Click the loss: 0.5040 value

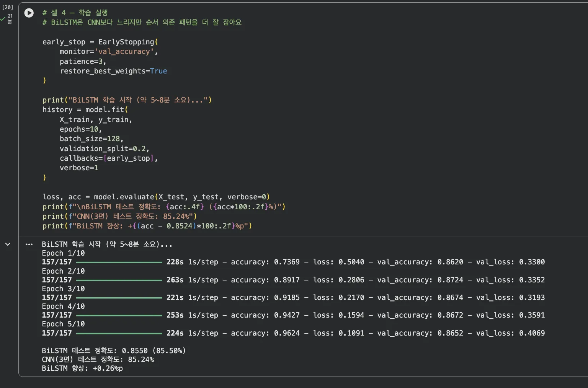pos(338,262)
